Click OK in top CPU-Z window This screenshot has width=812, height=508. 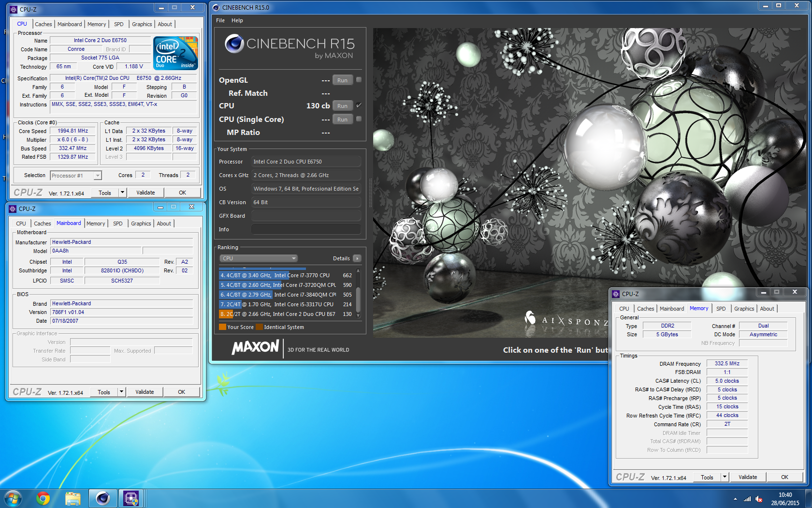point(182,193)
